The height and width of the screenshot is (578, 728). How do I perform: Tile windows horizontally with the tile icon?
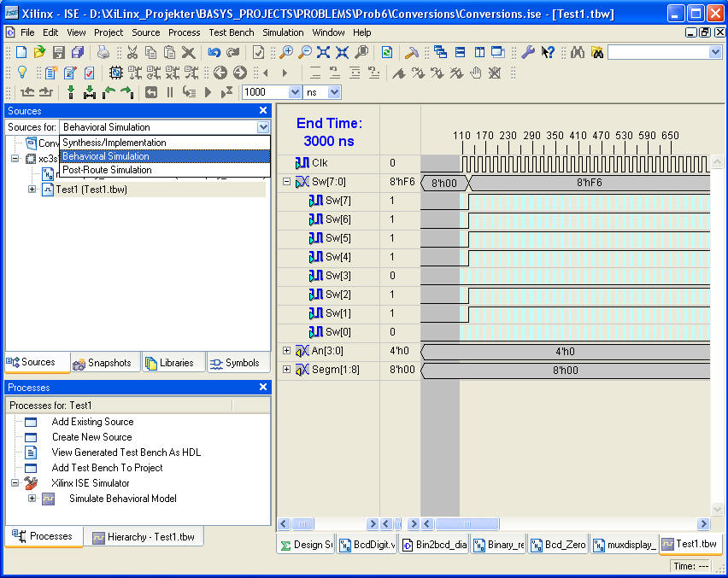(460, 52)
